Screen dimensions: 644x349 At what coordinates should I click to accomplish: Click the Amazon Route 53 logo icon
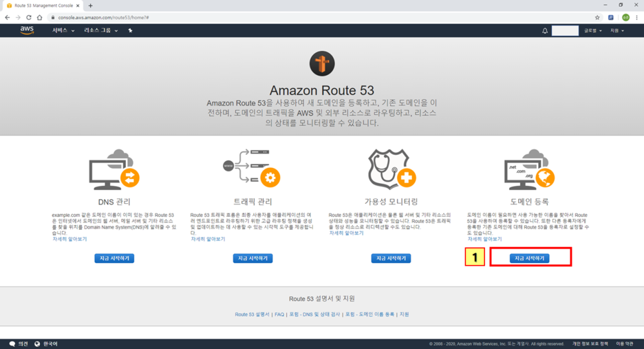[322, 64]
